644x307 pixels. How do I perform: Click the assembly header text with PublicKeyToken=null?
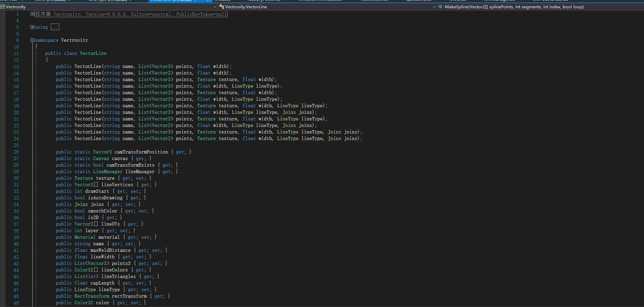click(131, 14)
